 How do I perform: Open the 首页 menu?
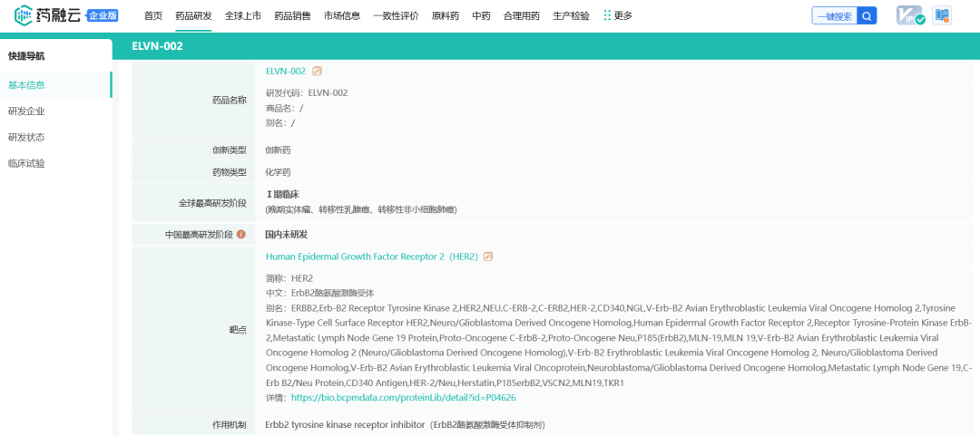tap(152, 16)
